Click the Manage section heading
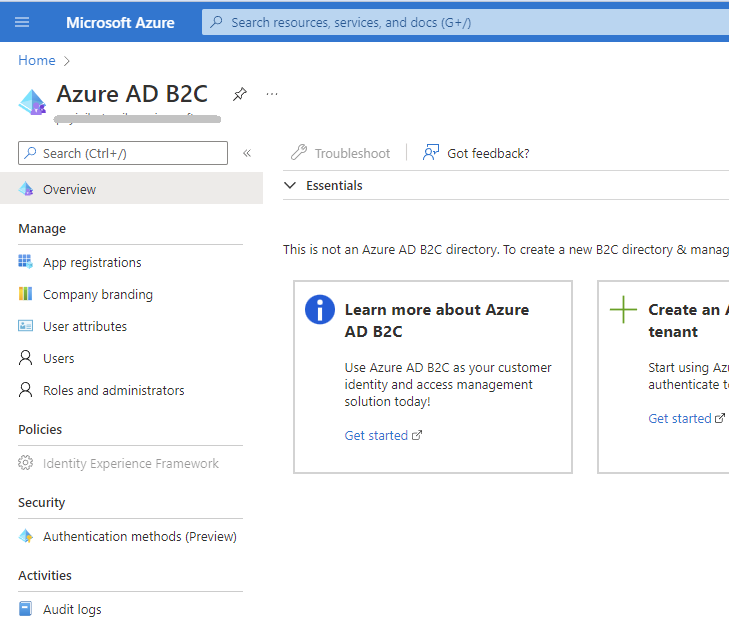This screenshot has height=627, width=729. [42, 229]
